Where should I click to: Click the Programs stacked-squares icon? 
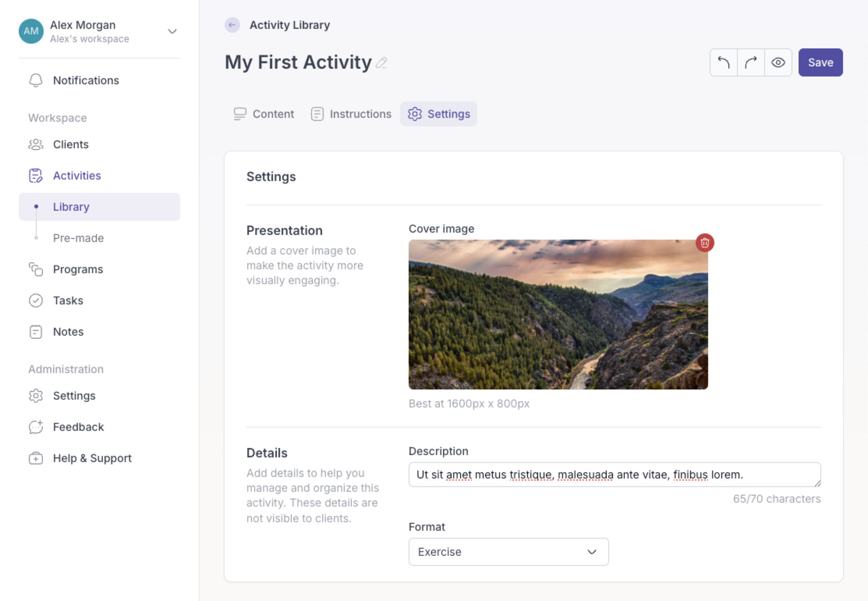tap(36, 269)
